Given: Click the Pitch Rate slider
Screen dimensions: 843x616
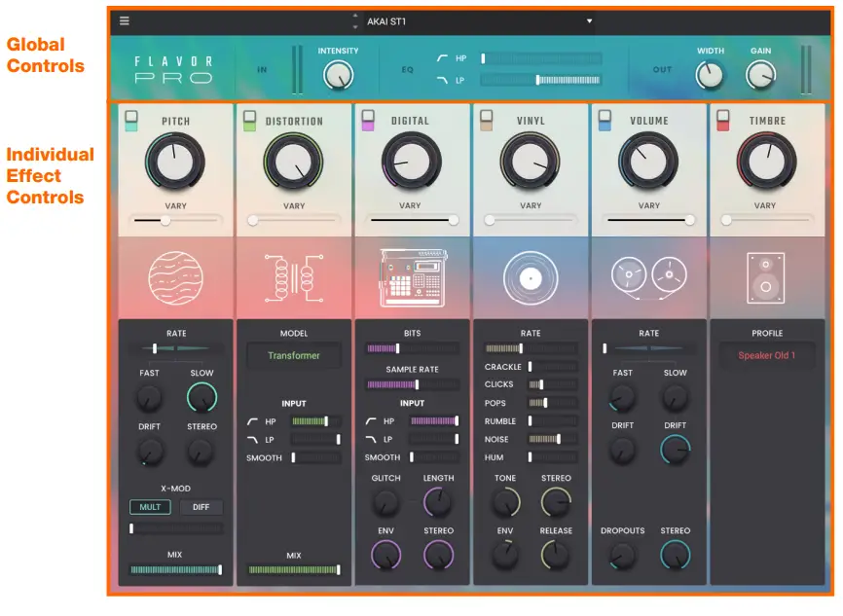Looking at the screenshot, I should 175,348.
